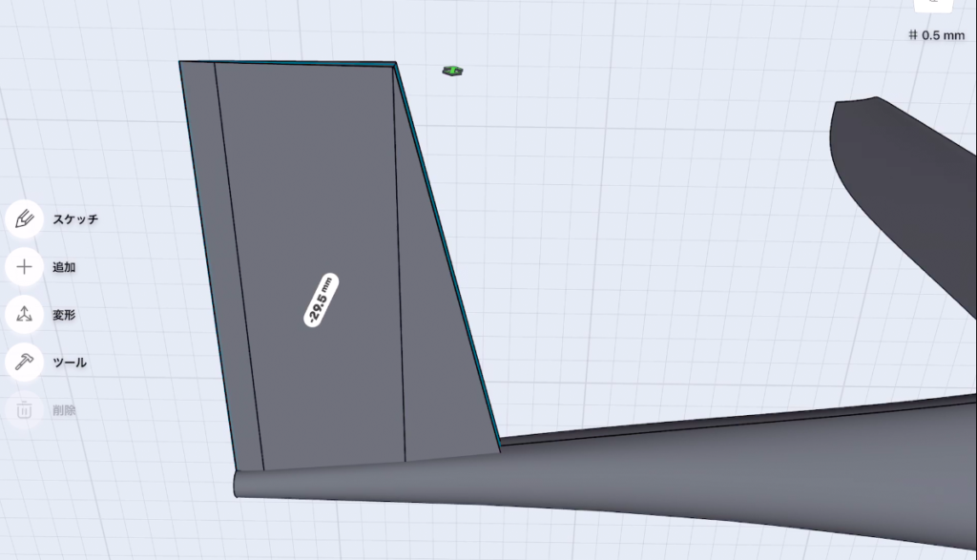Click the ツール label
This screenshot has height=560, width=977.
tap(70, 363)
